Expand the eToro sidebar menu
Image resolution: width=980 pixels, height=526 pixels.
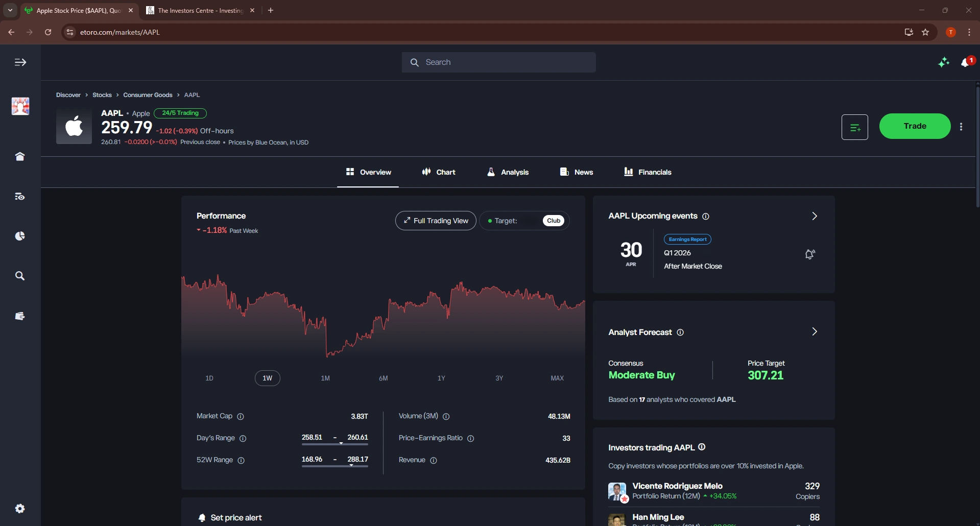20,62
